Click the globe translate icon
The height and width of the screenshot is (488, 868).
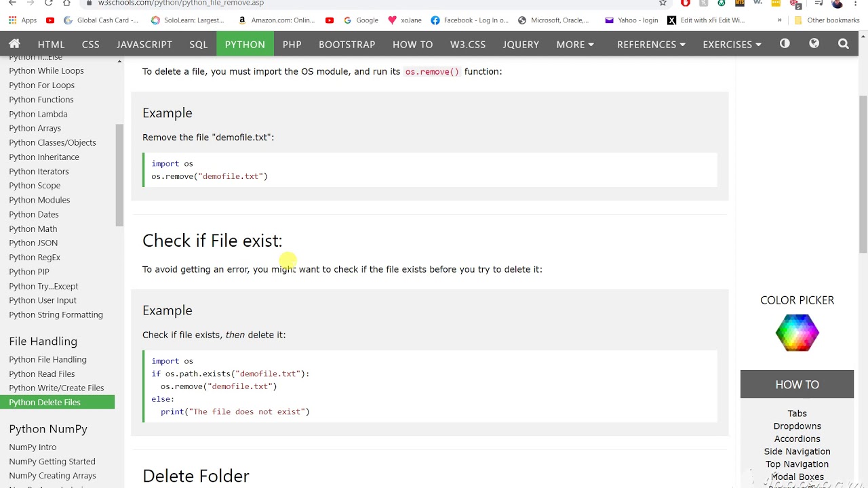(814, 44)
